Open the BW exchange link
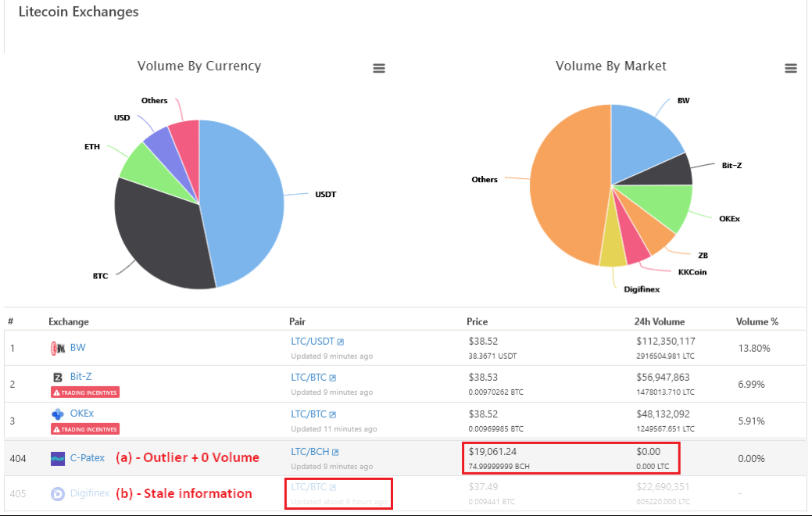This screenshot has width=812, height=516. [x=77, y=348]
